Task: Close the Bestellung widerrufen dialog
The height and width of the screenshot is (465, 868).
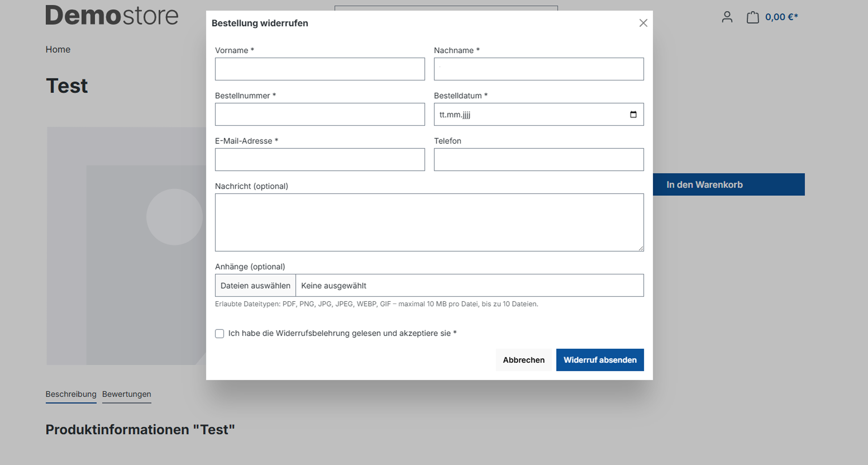Action: click(643, 23)
